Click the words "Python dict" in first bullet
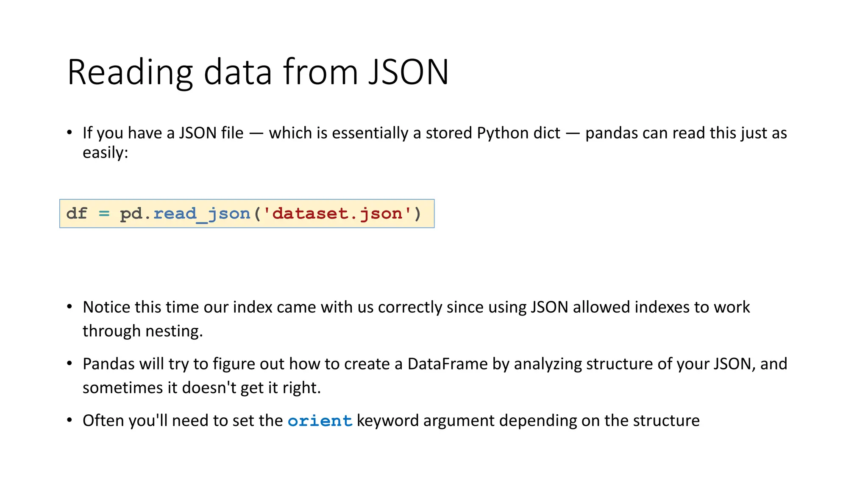 518,133
